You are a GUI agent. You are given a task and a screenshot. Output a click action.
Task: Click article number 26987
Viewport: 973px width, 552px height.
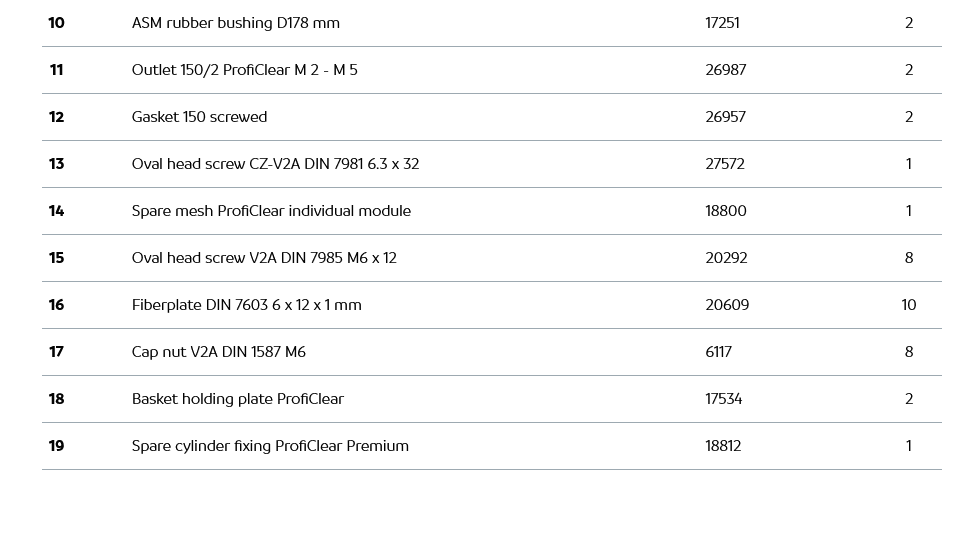[726, 70]
